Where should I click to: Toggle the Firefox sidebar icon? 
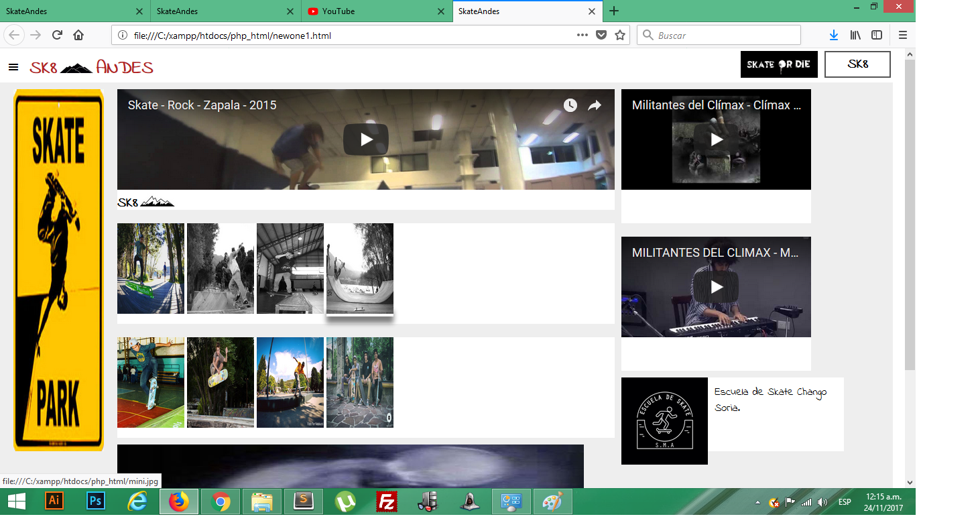877,36
